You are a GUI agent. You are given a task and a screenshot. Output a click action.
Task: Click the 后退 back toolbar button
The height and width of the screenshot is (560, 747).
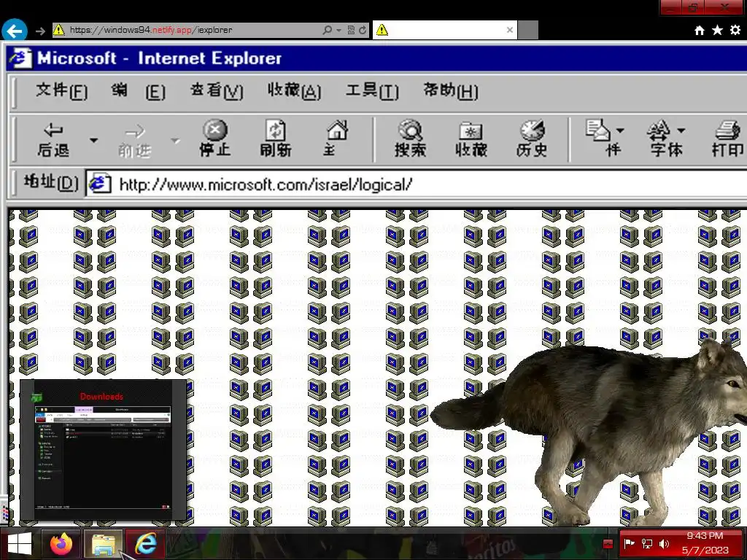[53, 140]
